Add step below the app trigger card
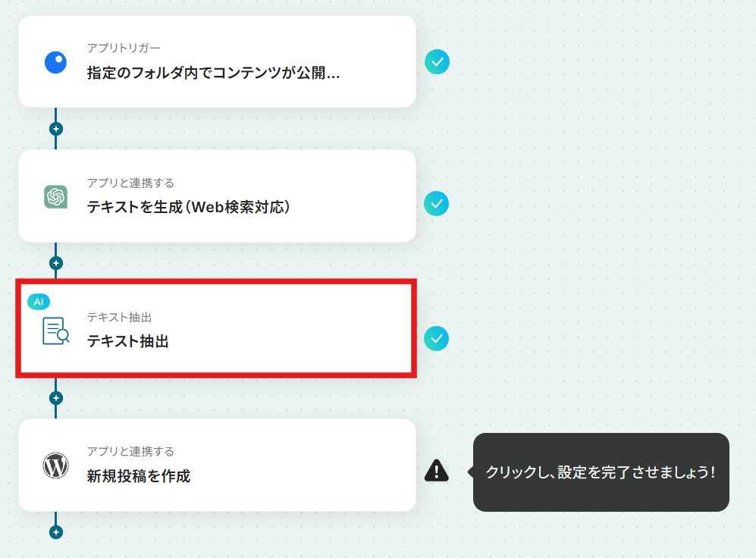The image size is (756, 558). [56, 129]
